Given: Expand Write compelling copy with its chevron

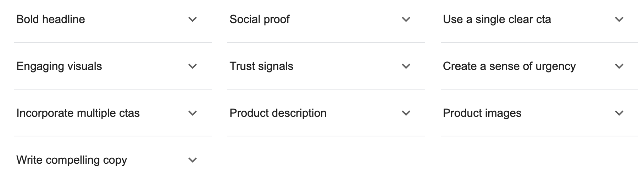Looking at the screenshot, I should pyautogui.click(x=193, y=160).
